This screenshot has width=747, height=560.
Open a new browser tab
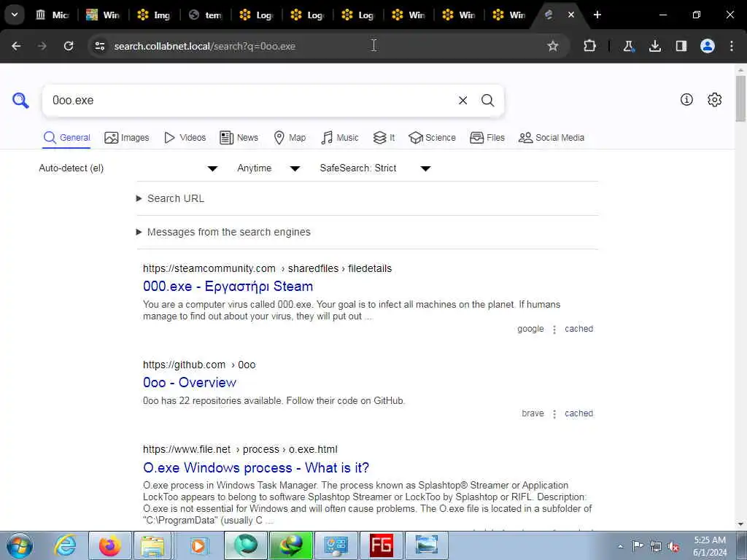(x=597, y=15)
